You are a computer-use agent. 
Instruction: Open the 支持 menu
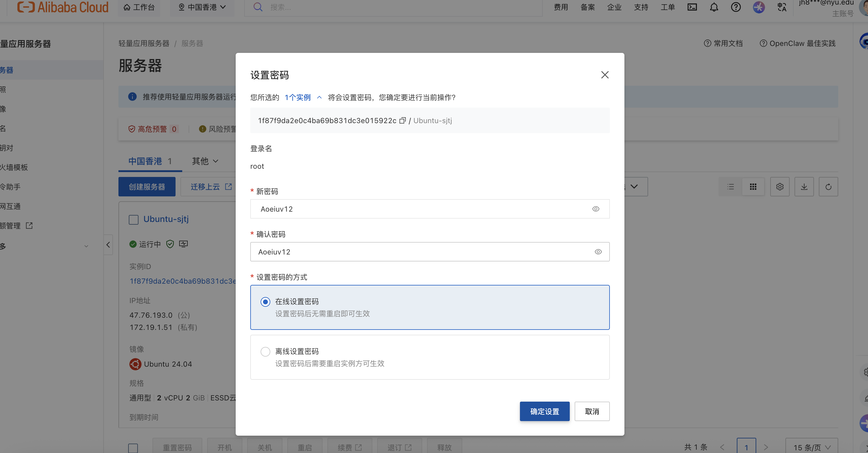(x=641, y=7)
